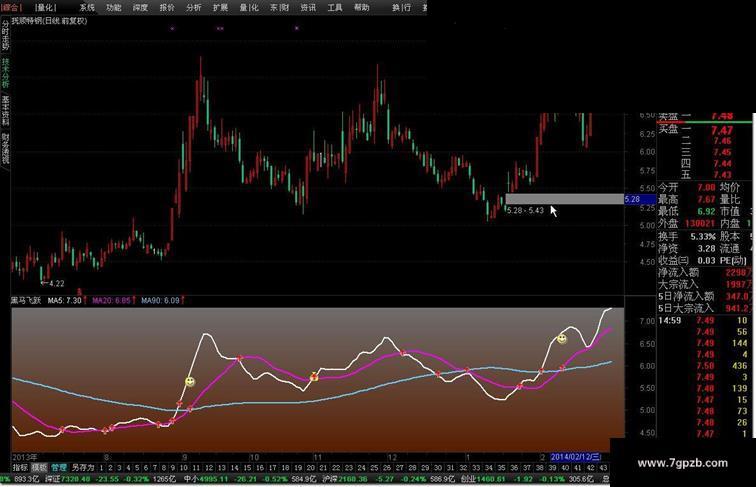Click the highlighted date 2014/02/12 label
The height and width of the screenshot is (487, 756).
pyautogui.click(x=576, y=457)
